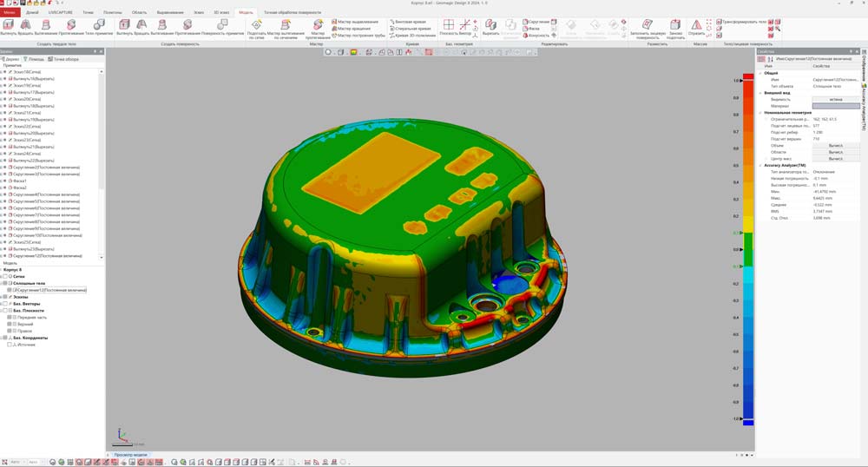The image size is (868, 467).
Task: Collapse the Баз. Координаты node in model tree
Action: point(2,338)
